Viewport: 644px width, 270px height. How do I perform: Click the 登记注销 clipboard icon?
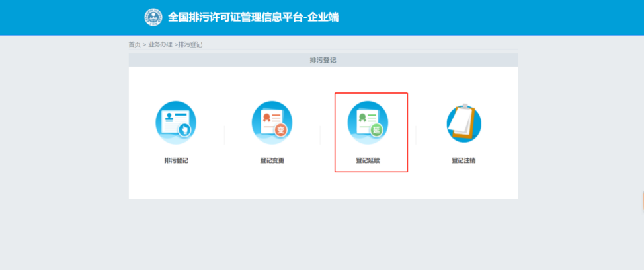[463, 123]
